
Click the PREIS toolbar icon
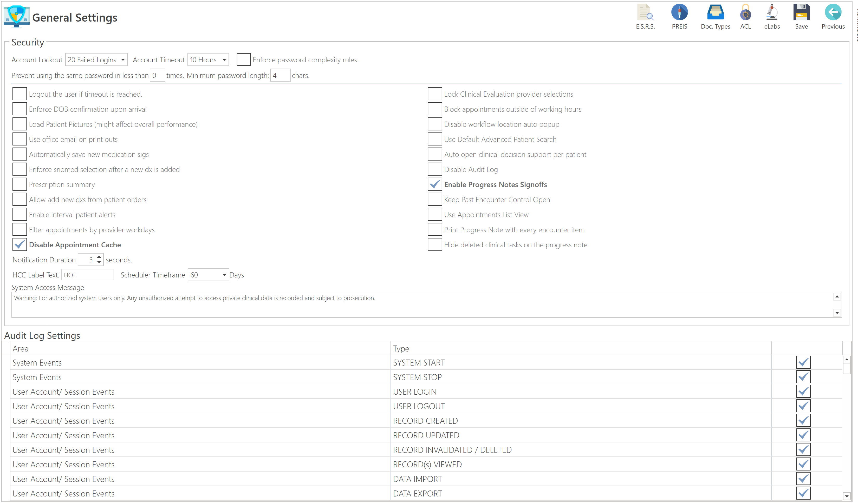click(679, 12)
